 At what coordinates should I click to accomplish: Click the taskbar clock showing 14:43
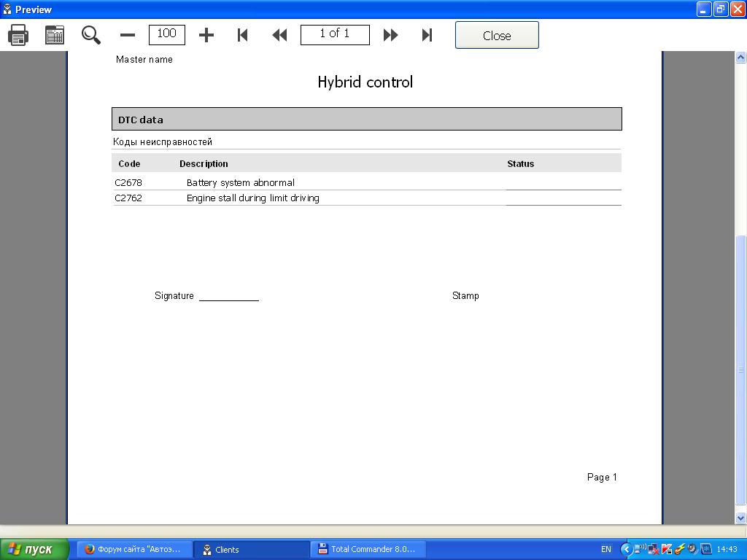coord(727,549)
